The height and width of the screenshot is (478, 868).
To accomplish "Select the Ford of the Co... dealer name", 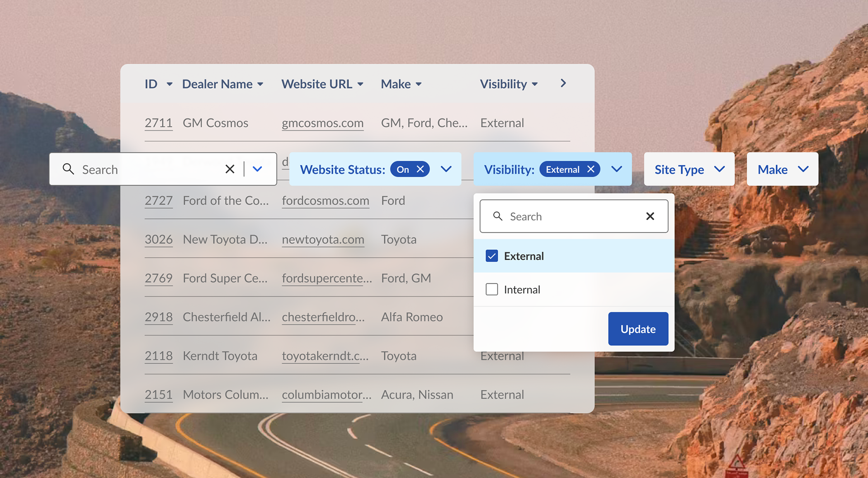I will [x=226, y=201].
